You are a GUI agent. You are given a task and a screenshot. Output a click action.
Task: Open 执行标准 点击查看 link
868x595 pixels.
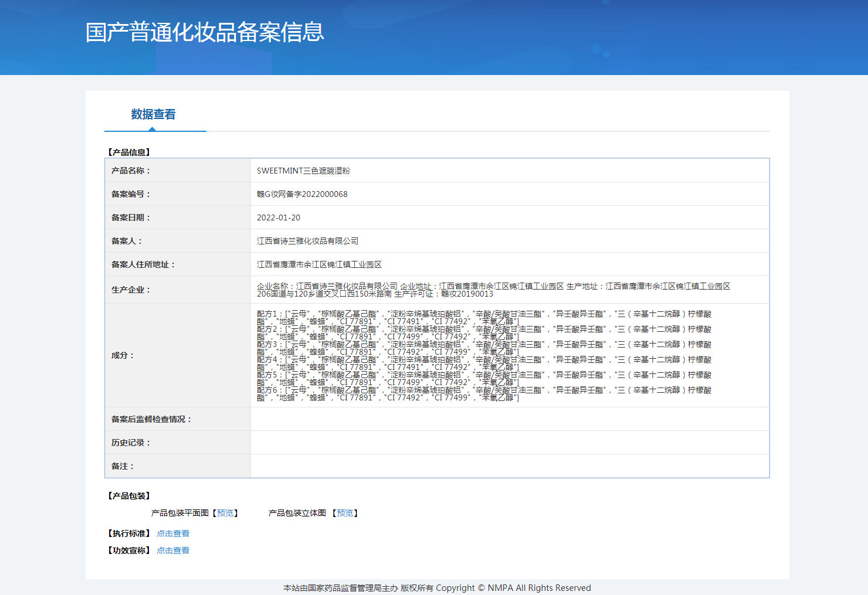click(173, 533)
